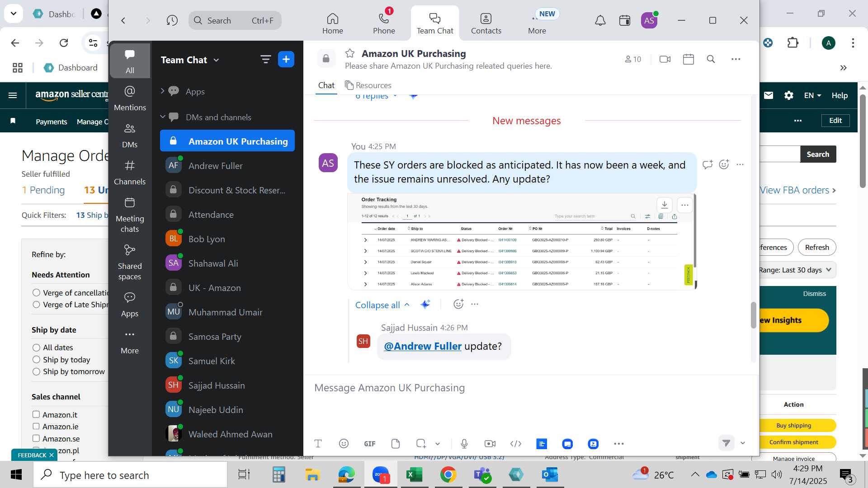Click the Message Amazon UK Purchasing input box

529,388
